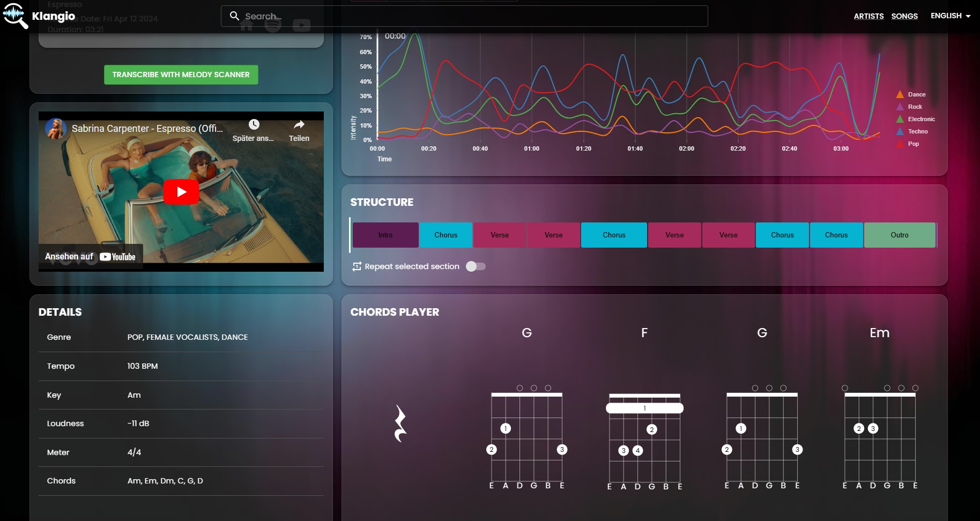980x521 pixels.
Task: Click the search magnifier icon
Action: (x=234, y=16)
